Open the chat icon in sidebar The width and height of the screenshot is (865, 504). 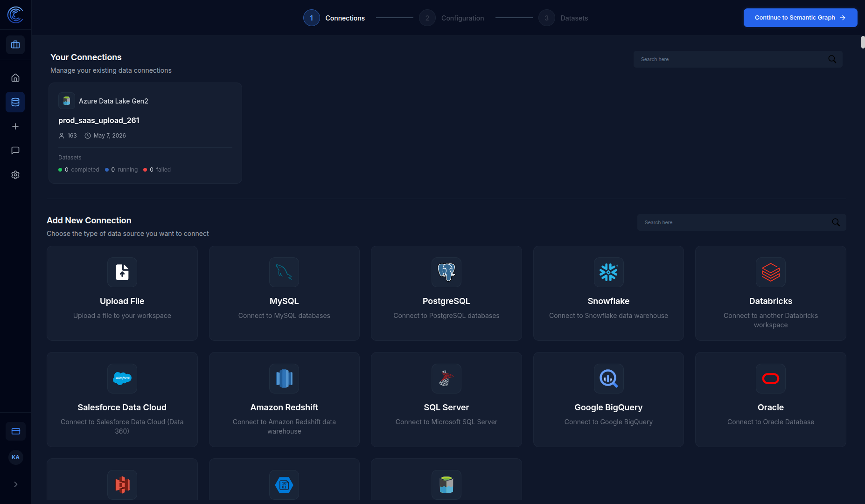pos(15,151)
